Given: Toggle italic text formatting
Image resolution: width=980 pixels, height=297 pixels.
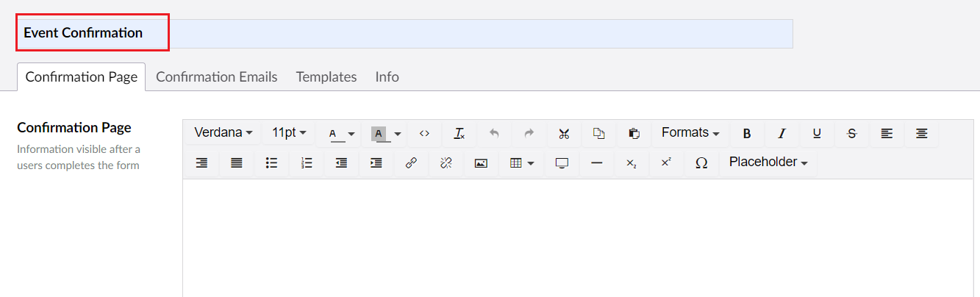Looking at the screenshot, I should 782,134.
